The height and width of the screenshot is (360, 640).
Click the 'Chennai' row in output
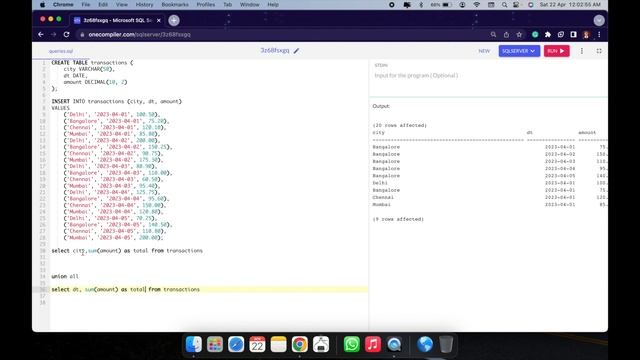pos(489,198)
